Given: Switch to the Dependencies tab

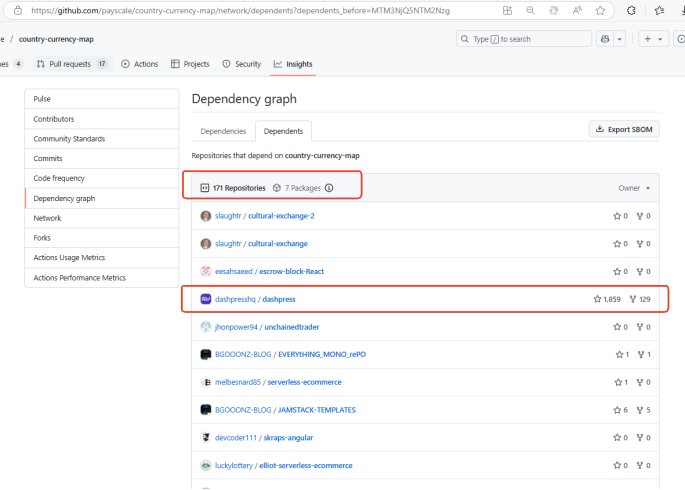Looking at the screenshot, I should pos(223,131).
